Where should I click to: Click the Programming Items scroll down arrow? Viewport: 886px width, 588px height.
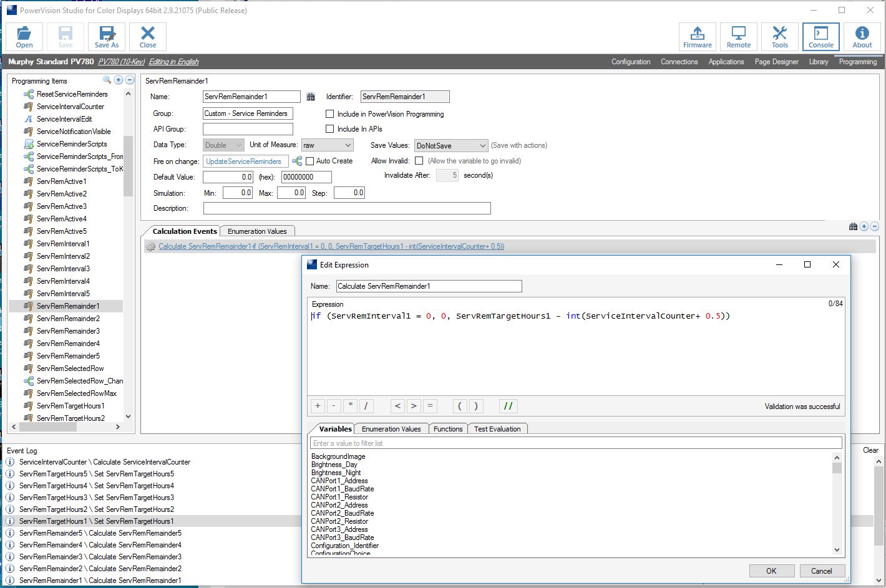[x=128, y=417]
